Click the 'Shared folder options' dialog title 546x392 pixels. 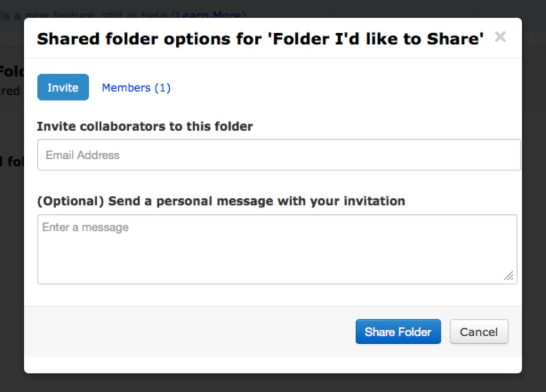tap(150, 39)
